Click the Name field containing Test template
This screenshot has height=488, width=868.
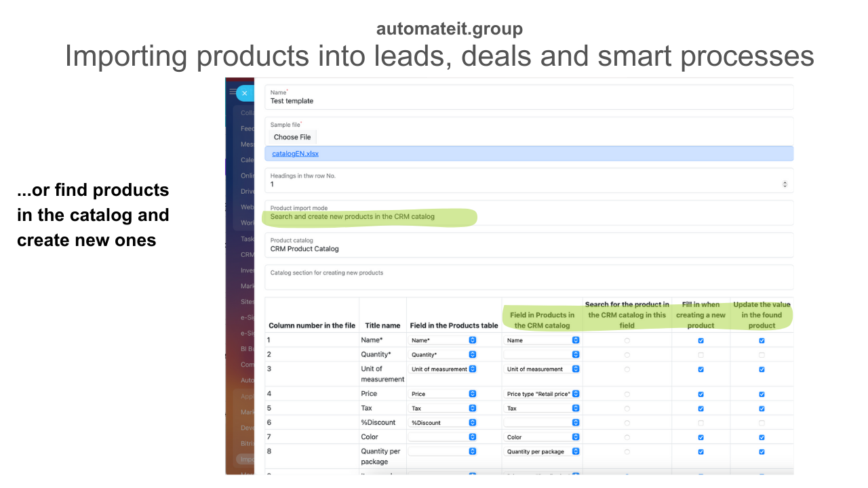tap(528, 101)
